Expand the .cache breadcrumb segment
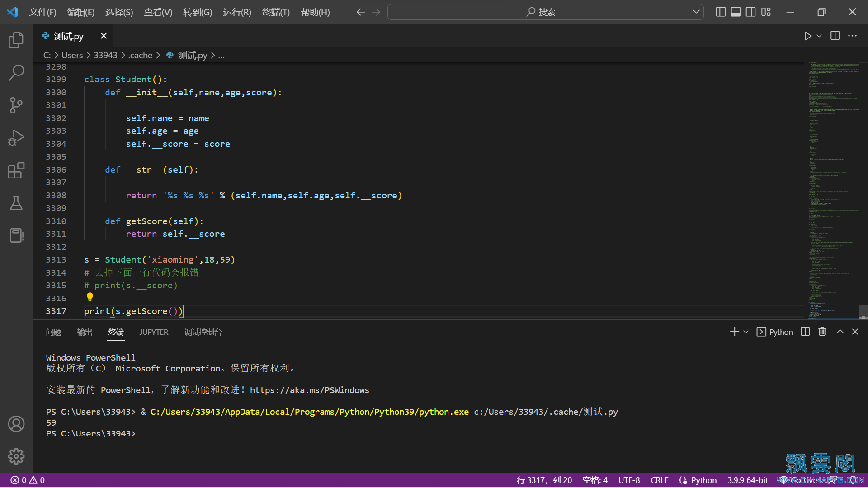 [x=141, y=55]
